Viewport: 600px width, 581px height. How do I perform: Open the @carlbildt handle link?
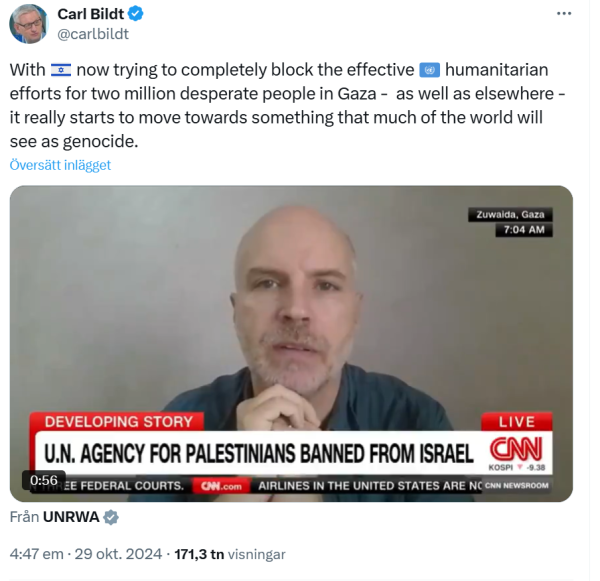coord(93,34)
